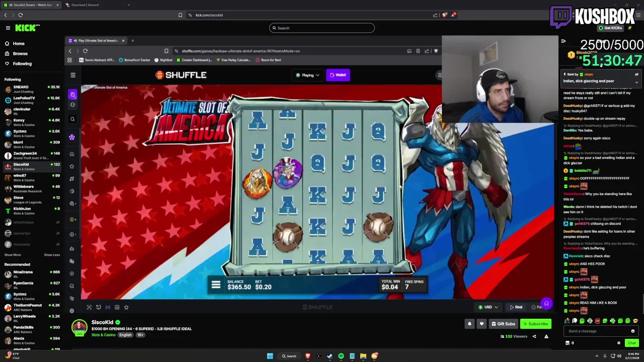The width and height of the screenshot is (644, 362).
Task: Open the slot game menu icon
Action: point(216,285)
